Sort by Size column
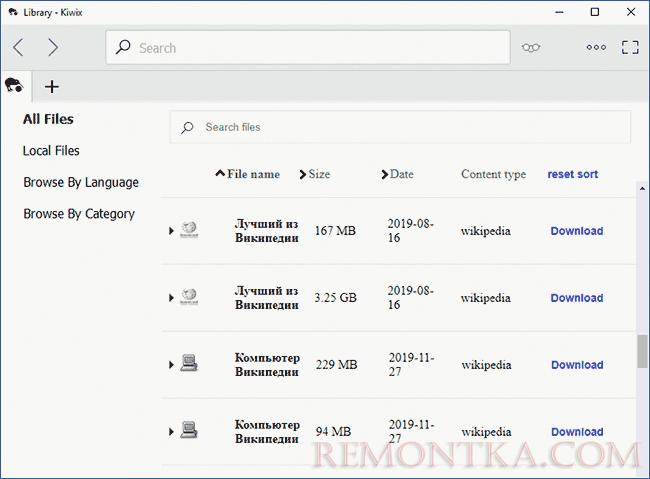The height and width of the screenshot is (479, 650). (x=315, y=174)
